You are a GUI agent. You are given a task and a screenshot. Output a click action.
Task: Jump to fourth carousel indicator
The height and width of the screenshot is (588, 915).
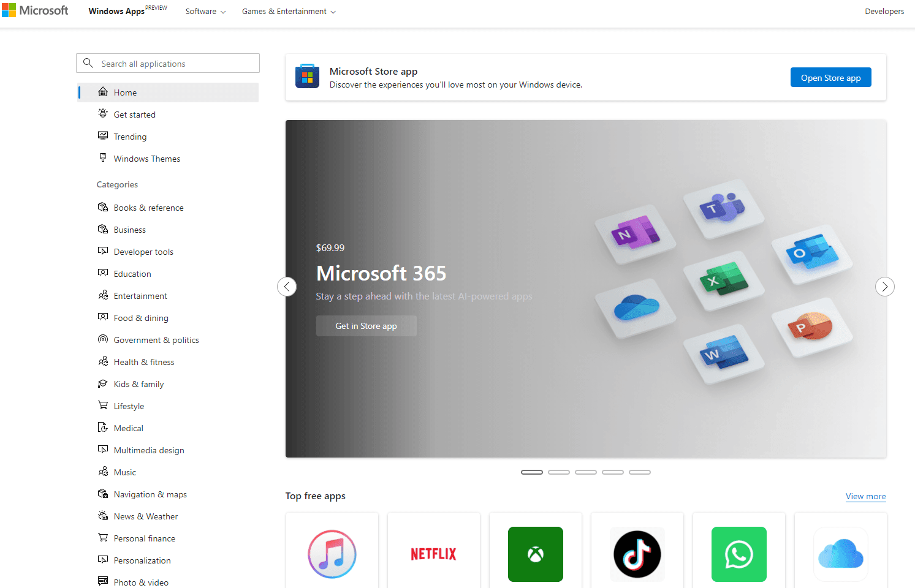point(613,472)
